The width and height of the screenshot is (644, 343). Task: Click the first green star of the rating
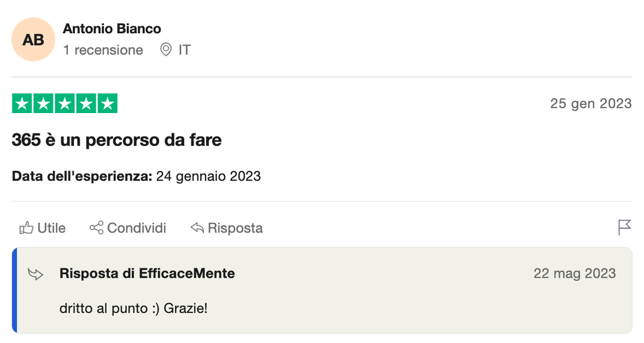point(22,104)
